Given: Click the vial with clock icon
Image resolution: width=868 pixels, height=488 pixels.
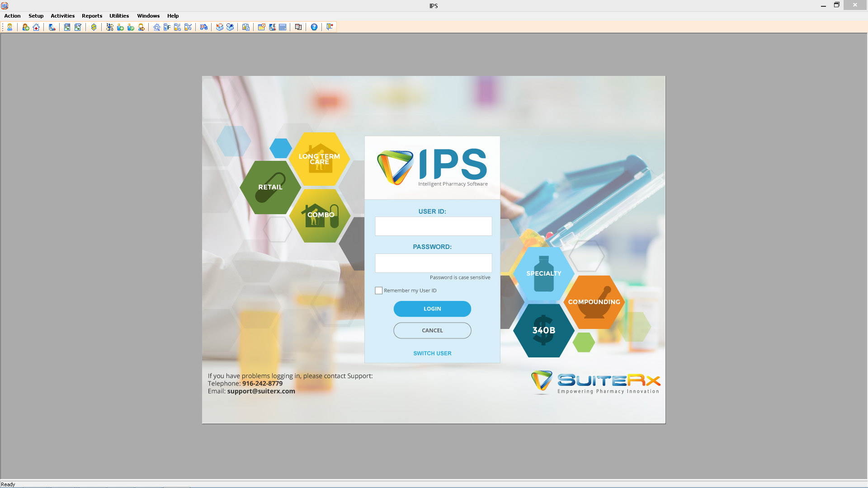Looking at the screenshot, I should 177,27.
